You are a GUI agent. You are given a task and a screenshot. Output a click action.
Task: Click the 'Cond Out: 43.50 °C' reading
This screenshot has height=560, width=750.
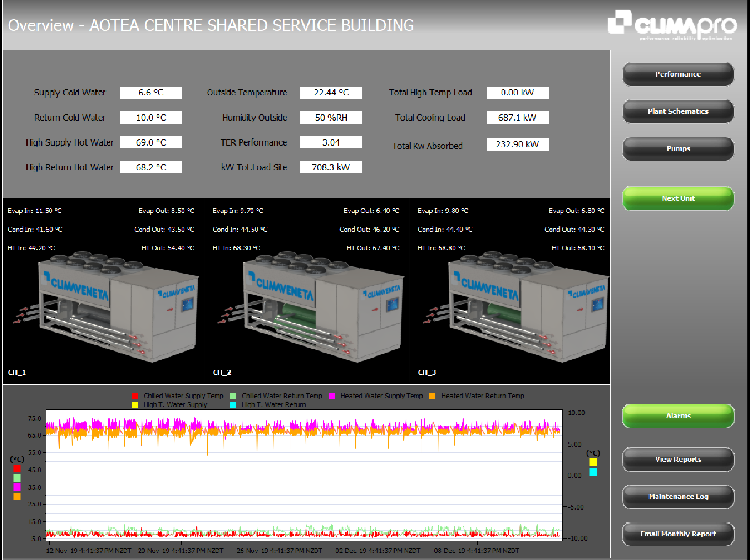[164, 230]
